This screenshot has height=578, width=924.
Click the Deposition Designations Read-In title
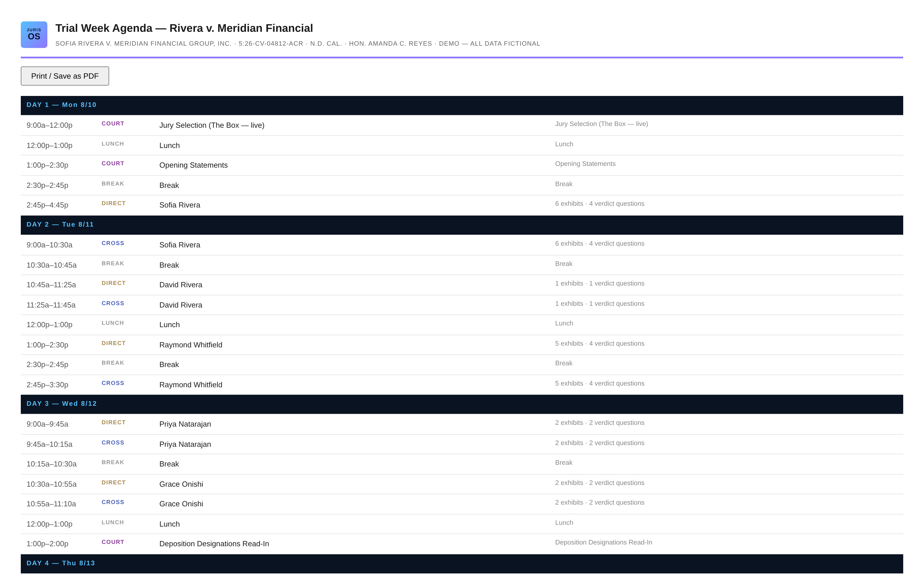click(x=214, y=544)
